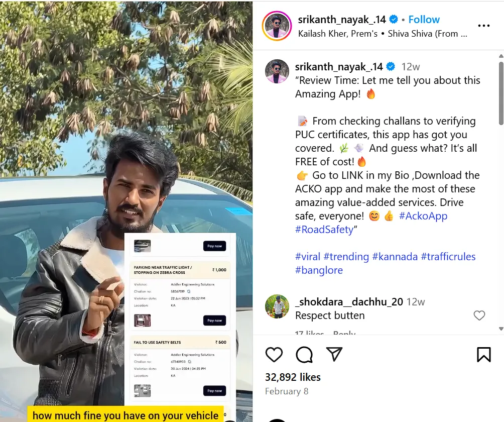Open the comment bubble icon
The width and height of the screenshot is (504, 422).
point(304,355)
